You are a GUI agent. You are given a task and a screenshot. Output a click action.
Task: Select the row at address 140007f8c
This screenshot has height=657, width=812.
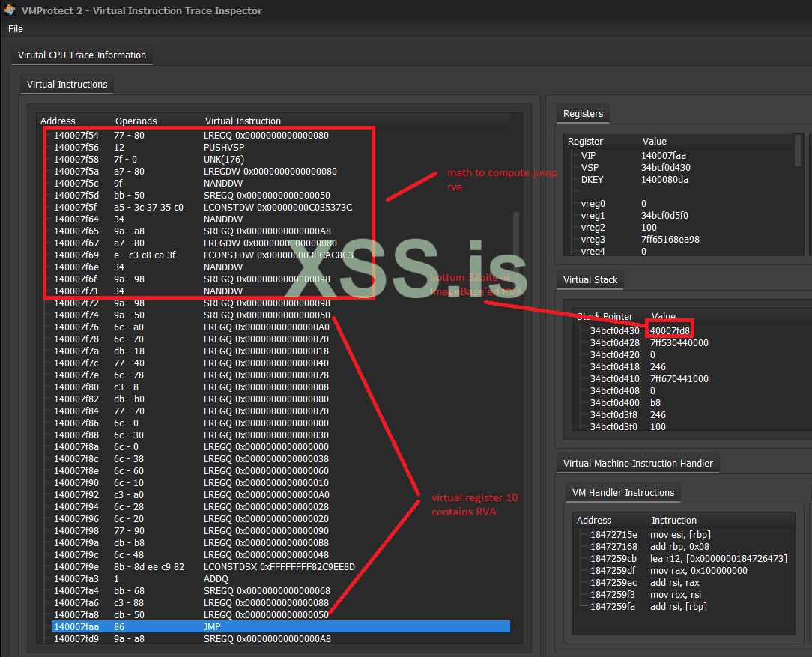coord(281,458)
